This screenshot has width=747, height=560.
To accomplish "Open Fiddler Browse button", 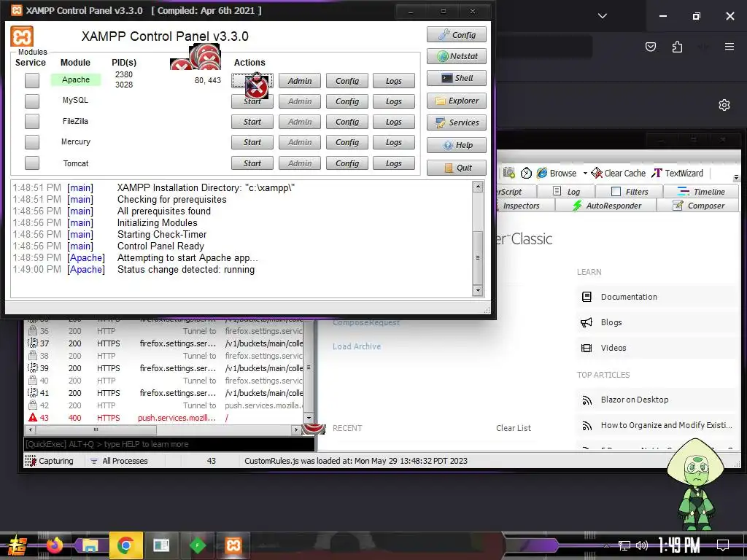I will tap(557, 174).
